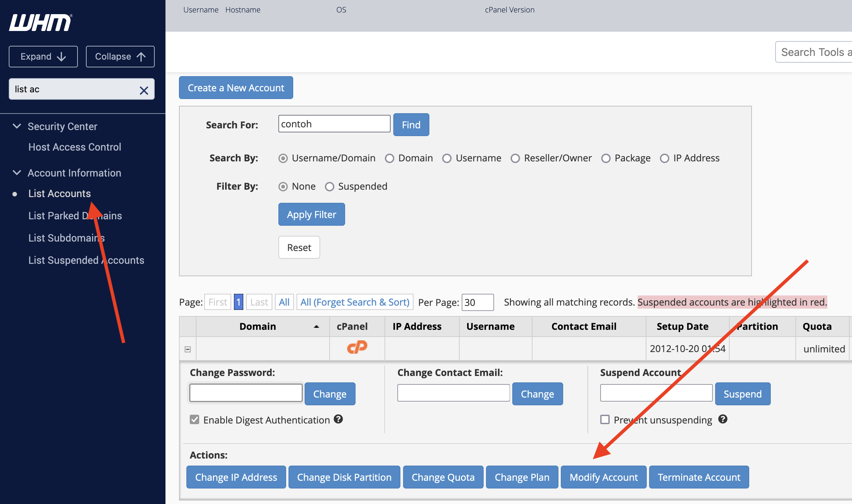Toggle Enable Digest Authentication checkbox
The width and height of the screenshot is (852, 504).
click(x=194, y=419)
